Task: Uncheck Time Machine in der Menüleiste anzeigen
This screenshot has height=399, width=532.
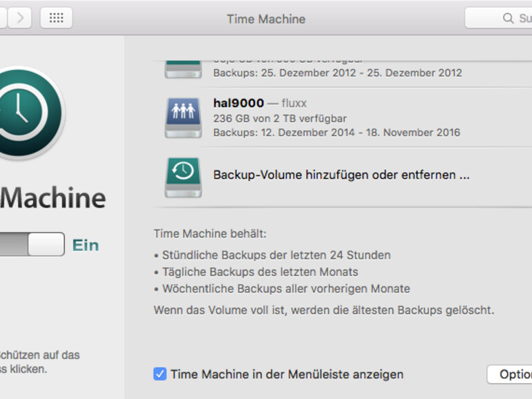Action: click(x=160, y=374)
